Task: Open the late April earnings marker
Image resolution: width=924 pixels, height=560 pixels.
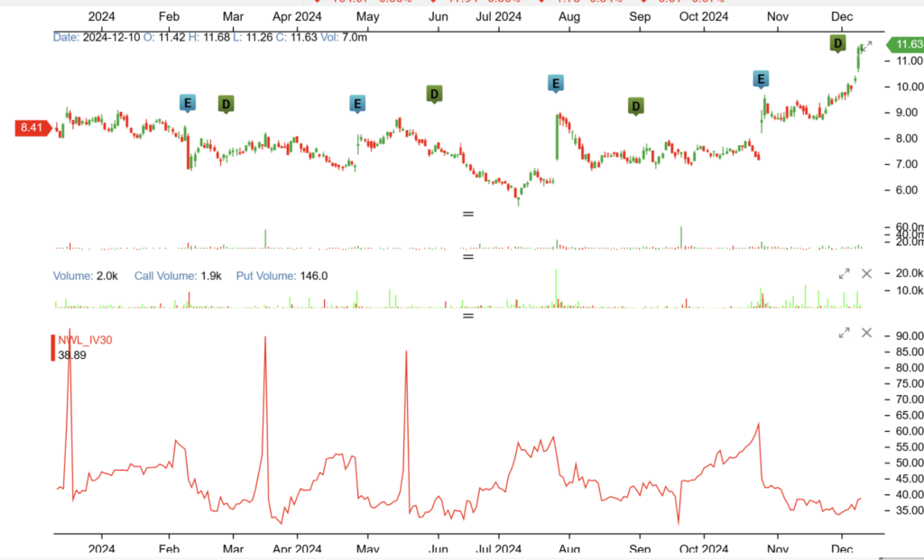Action: (357, 105)
